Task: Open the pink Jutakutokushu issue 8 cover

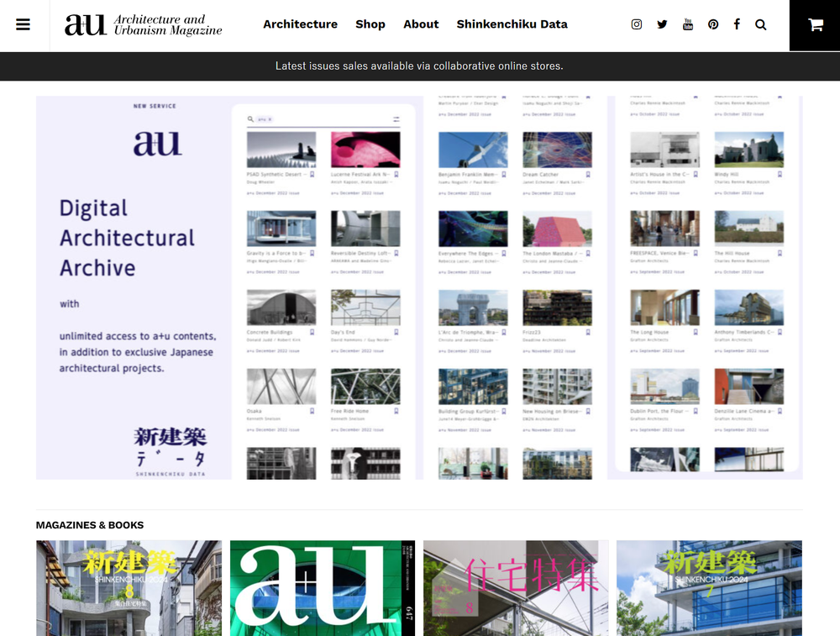Action: click(x=516, y=588)
